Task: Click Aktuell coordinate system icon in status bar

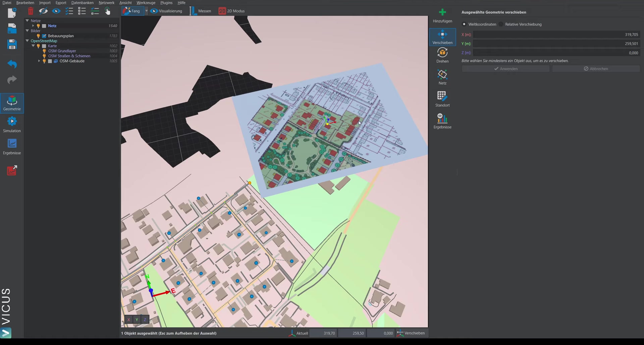Action: (292, 333)
